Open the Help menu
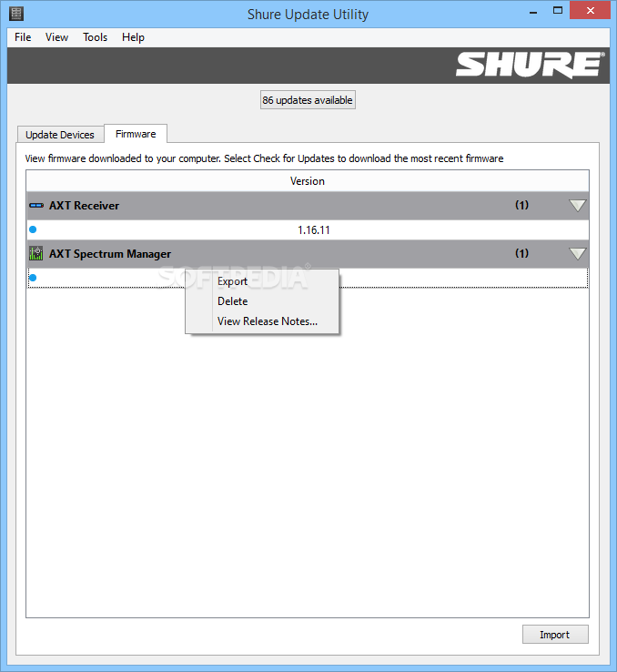The height and width of the screenshot is (672, 617). [133, 37]
